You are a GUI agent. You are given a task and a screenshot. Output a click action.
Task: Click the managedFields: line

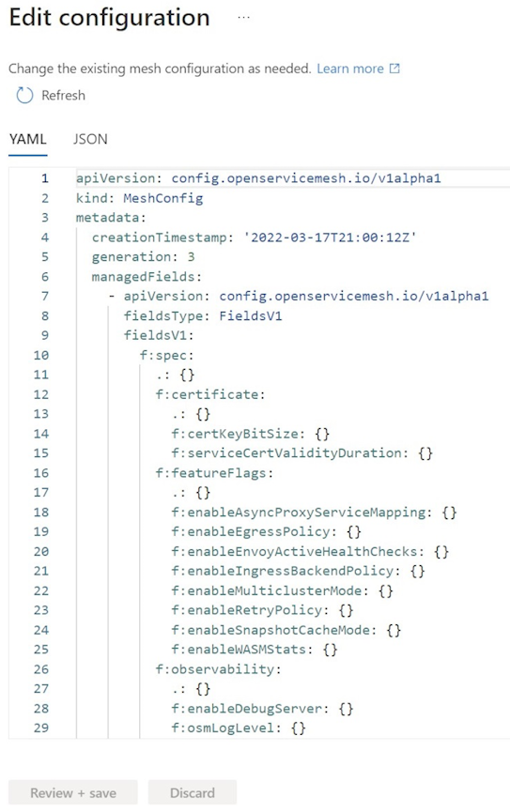click(147, 277)
